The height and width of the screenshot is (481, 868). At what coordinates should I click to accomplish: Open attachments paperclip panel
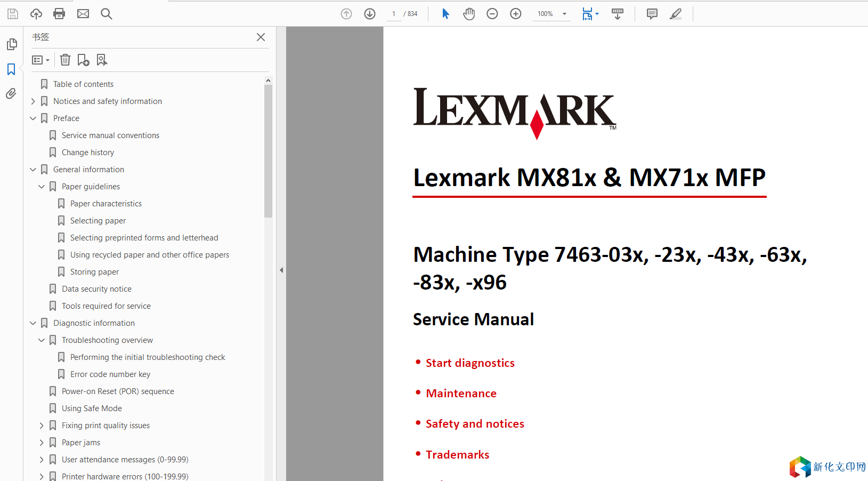(x=11, y=94)
